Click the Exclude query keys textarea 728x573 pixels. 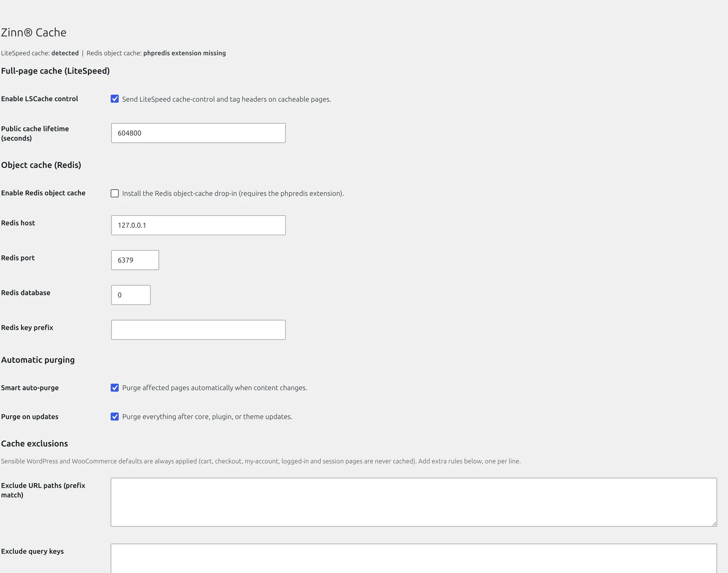[414, 558]
